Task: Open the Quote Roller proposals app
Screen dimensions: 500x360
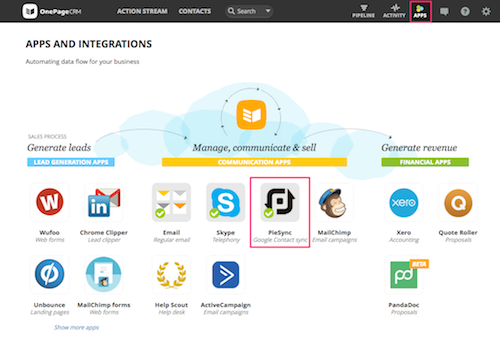Action: pos(458,202)
